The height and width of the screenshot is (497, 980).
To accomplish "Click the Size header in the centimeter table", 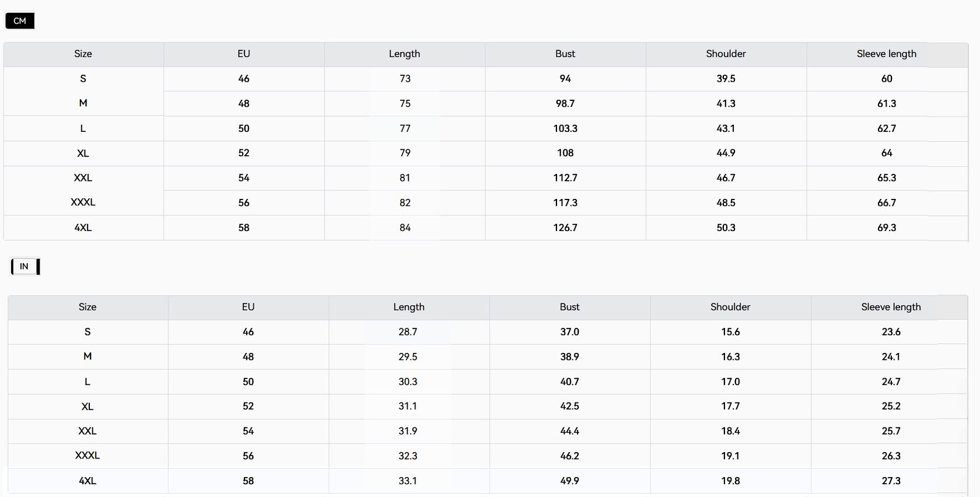I will [83, 54].
